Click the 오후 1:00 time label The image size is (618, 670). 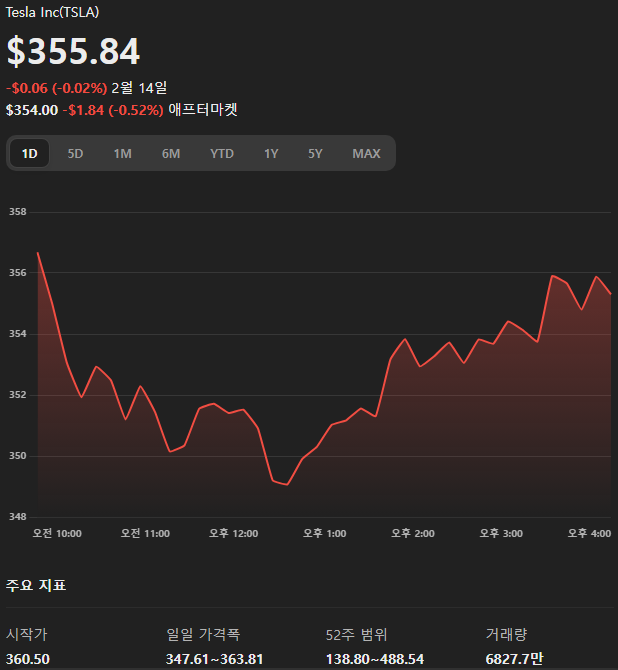point(324,533)
